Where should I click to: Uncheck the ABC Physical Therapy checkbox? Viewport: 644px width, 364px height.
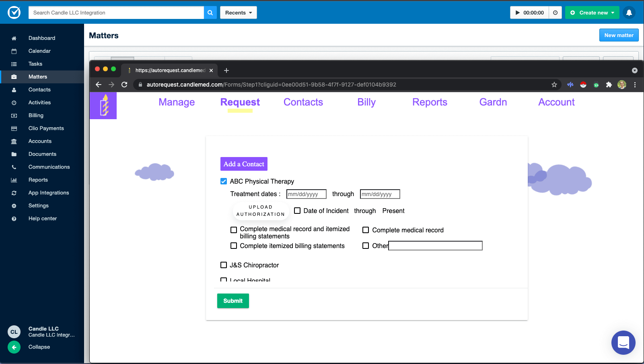tap(224, 181)
